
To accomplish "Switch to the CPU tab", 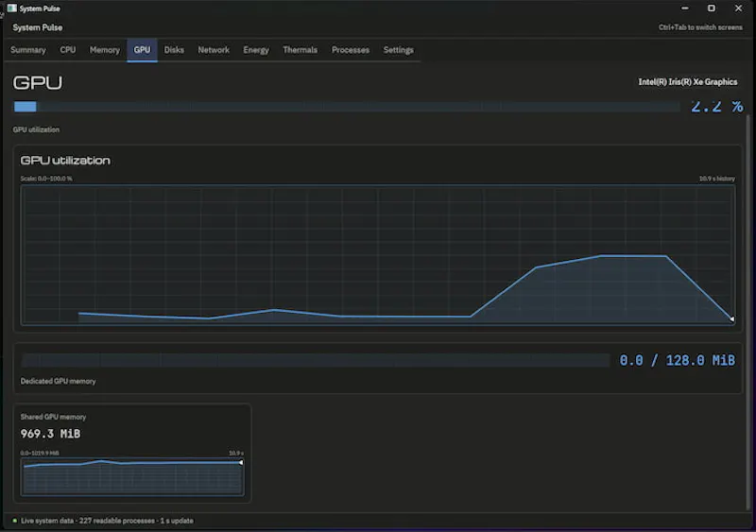I will tap(67, 50).
